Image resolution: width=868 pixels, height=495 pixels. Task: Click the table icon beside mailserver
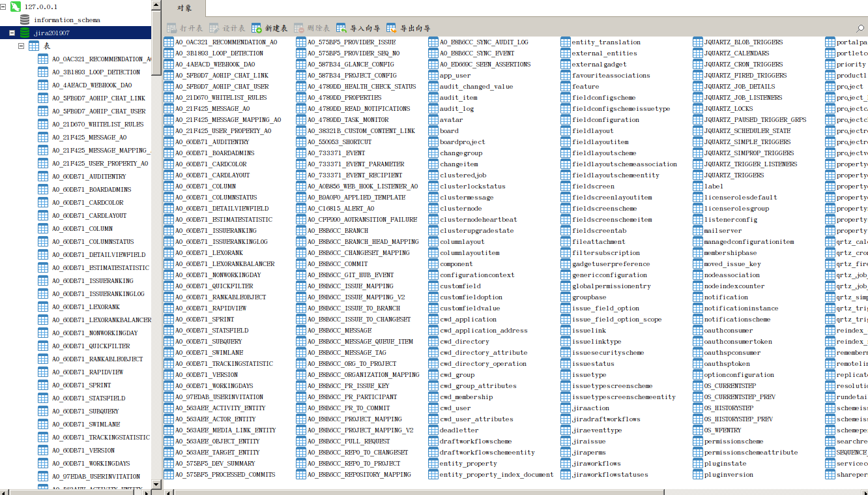pyautogui.click(x=698, y=231)
